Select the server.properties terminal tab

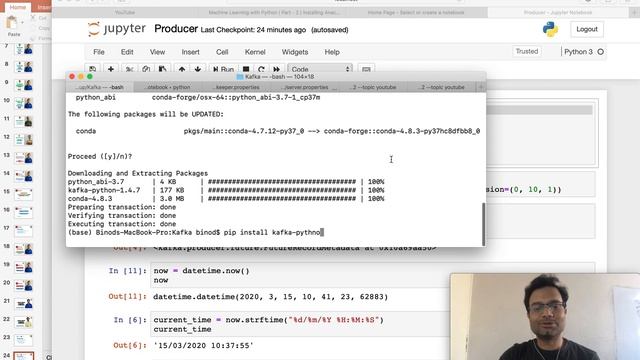tap(306, 87)
